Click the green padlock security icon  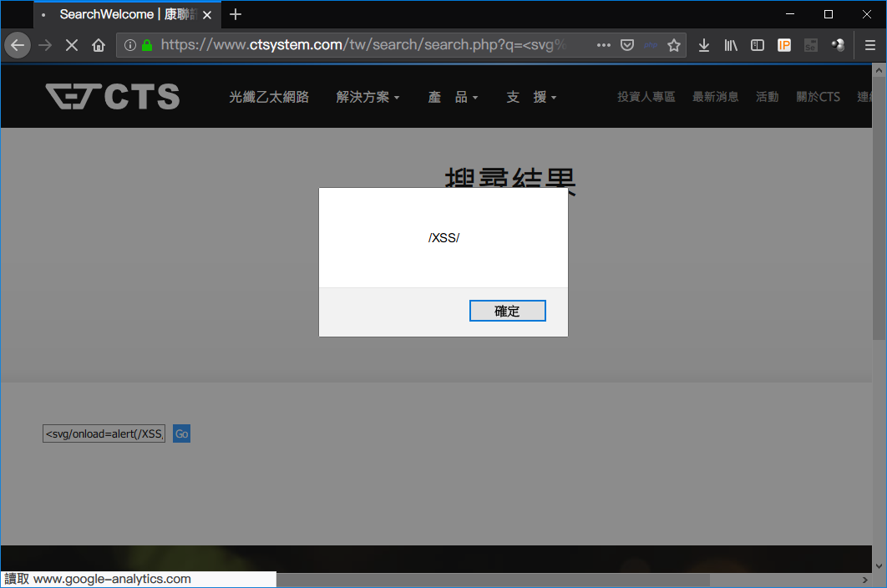pos(147,45)
